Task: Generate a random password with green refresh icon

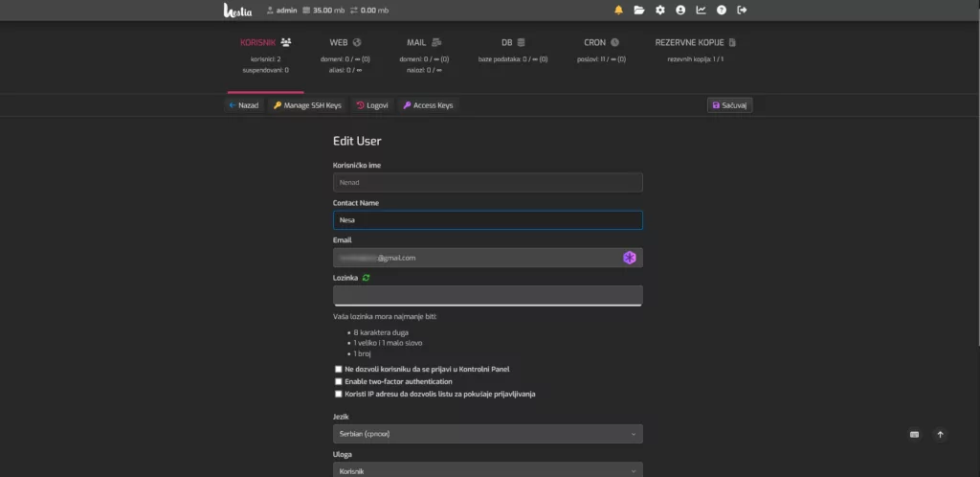Action: [x=367, y=278]
